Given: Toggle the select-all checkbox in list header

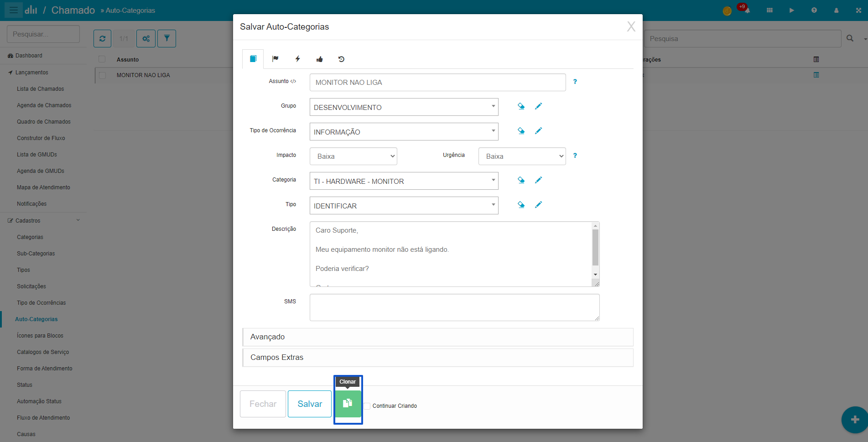Looking at the screenshot, I should pyautogui.click(x=102, y=59).
